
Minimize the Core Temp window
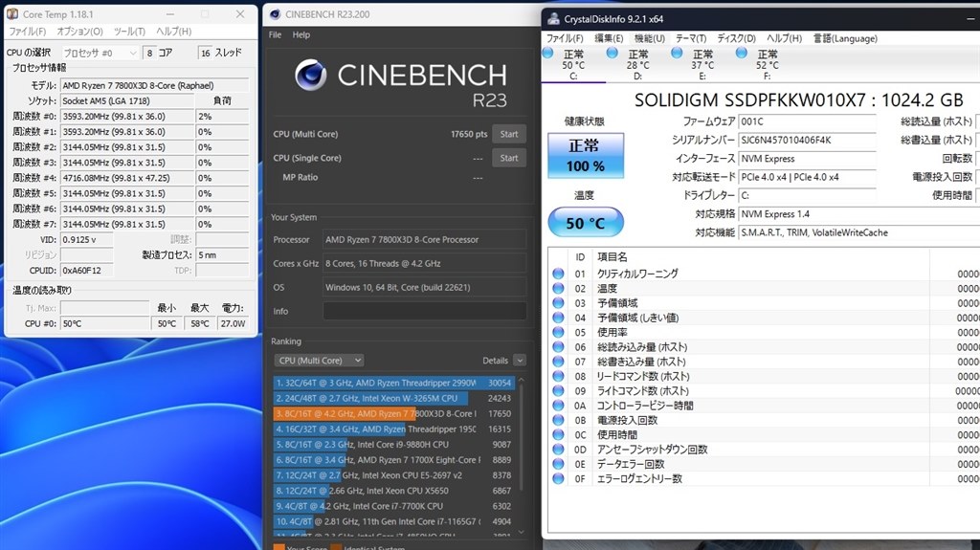click(170, 13)
